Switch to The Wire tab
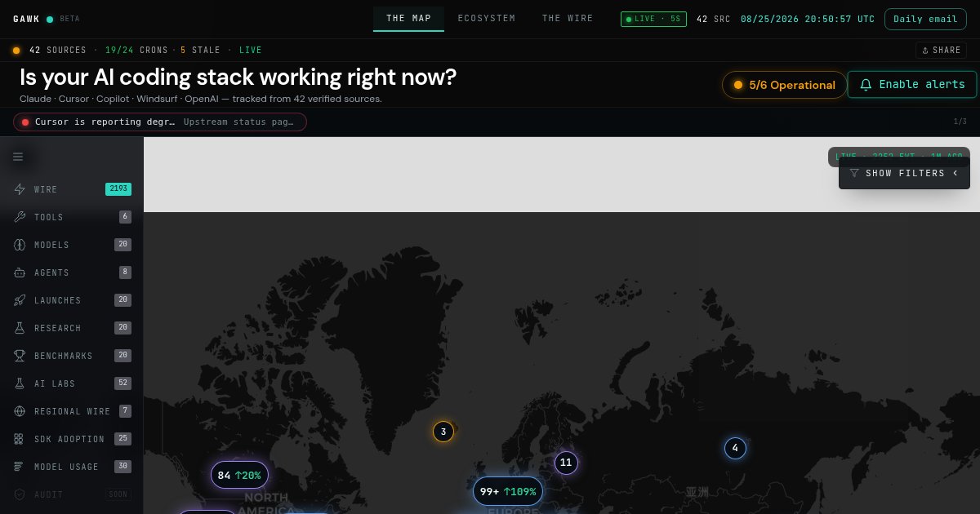 tap(568, 19)
